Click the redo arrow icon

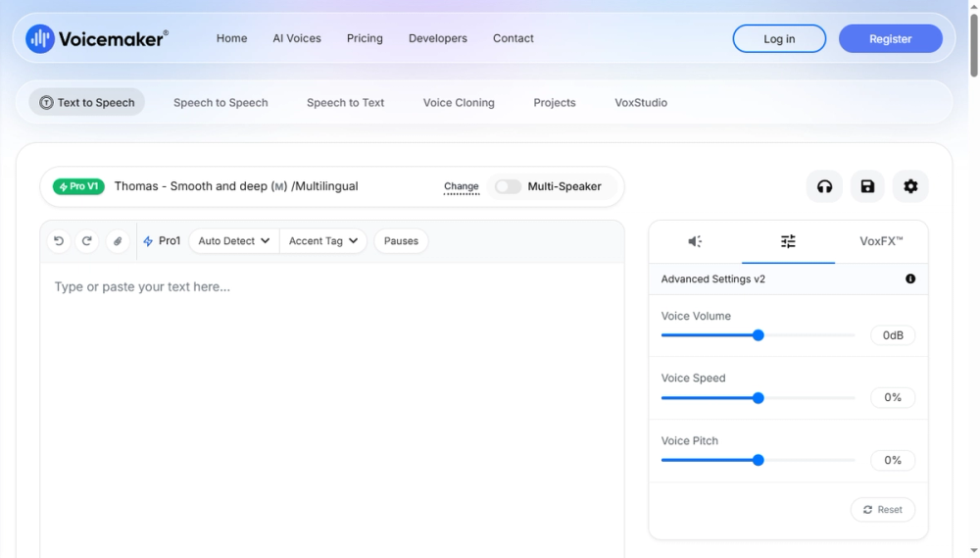click(87, 241)
